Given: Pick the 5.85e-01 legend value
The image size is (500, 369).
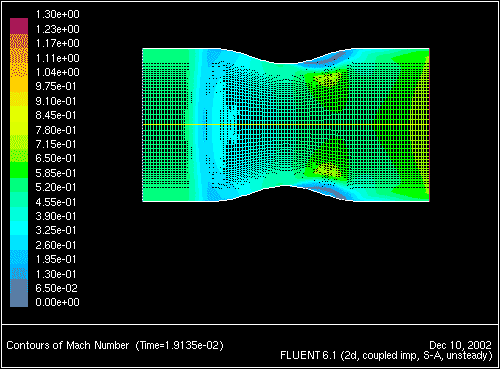Looking at the screenshot, I should [56, 173].
